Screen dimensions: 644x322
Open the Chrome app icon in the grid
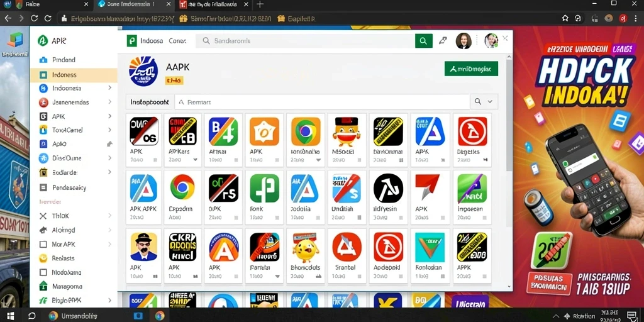(182, 188)
